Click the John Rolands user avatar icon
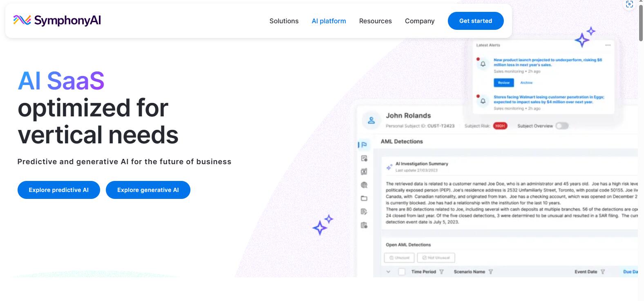644x301 pixels. coord(371,120)
